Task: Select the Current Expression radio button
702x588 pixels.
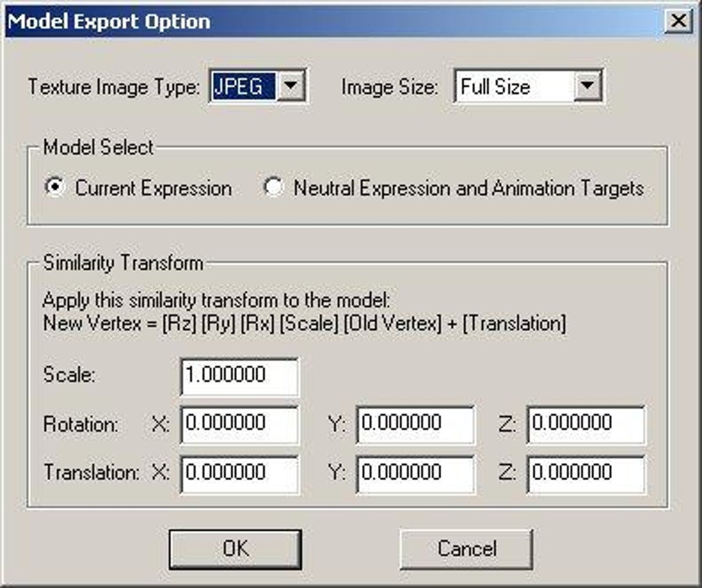Action: click(x=58, y=188)
